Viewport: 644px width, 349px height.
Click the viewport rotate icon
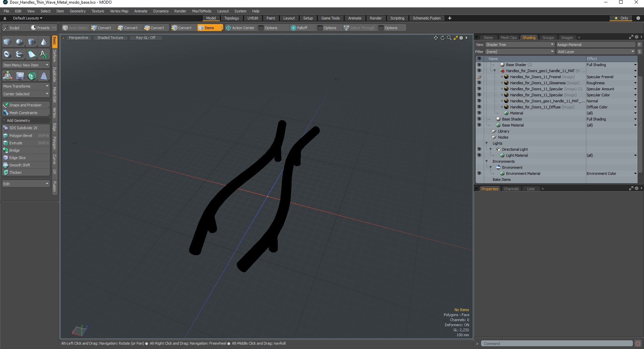tap(442, 38)
